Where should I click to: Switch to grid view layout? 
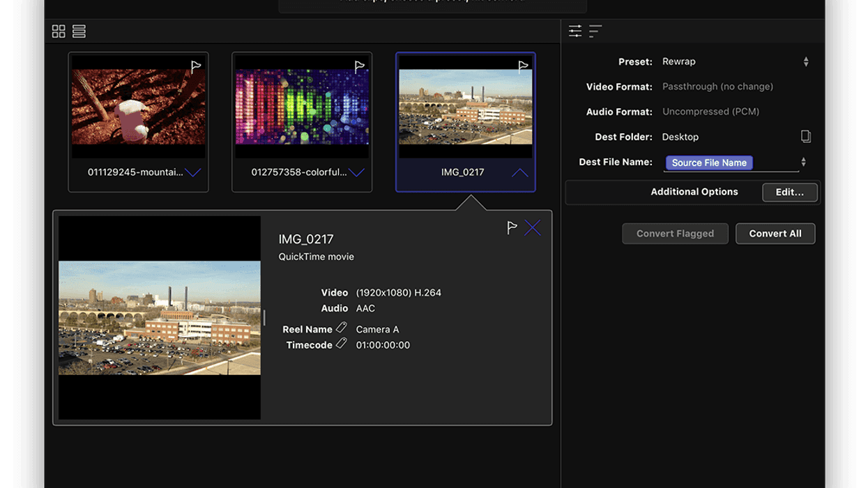pos(59,31)
